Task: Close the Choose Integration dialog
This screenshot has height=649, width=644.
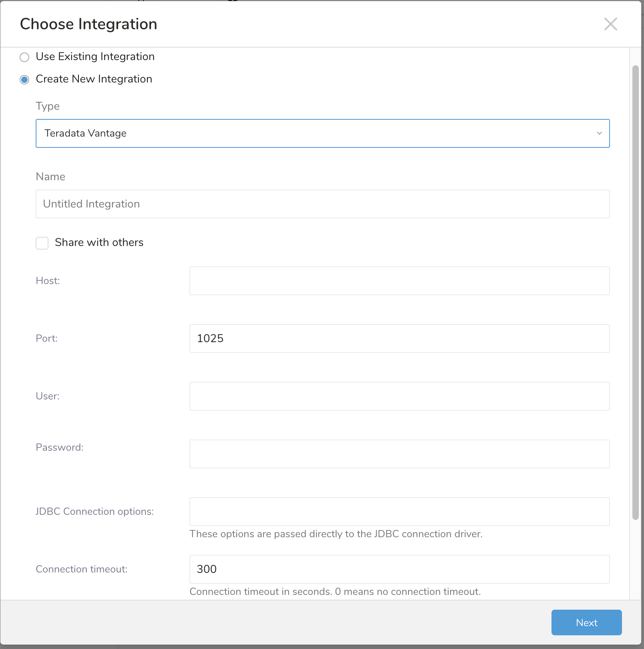Action: click(610, 24)
